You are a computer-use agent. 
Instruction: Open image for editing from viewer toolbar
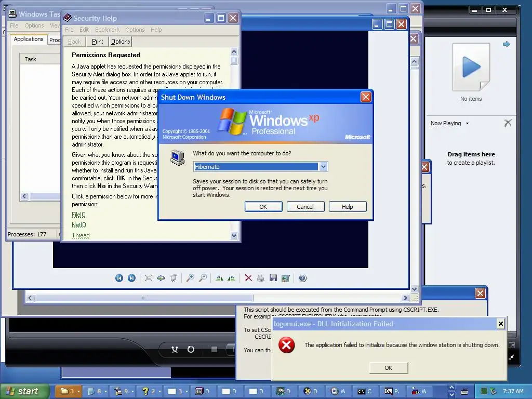click(286, 278)
